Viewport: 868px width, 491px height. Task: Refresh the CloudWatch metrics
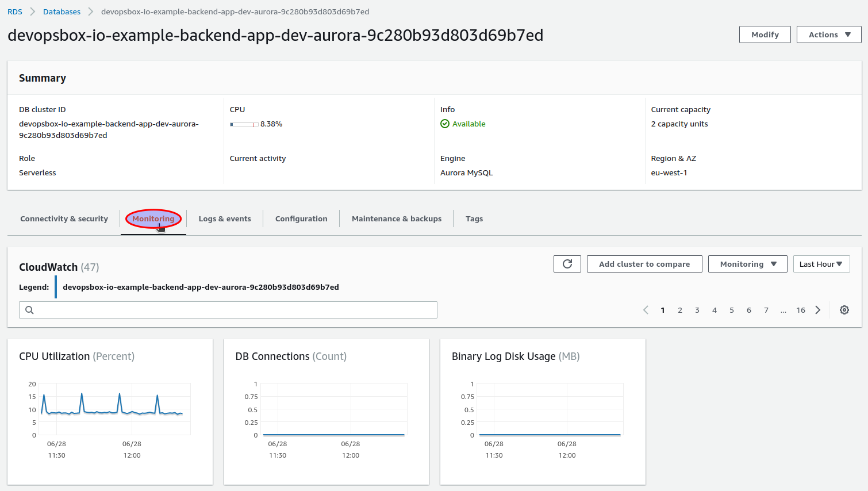tap(567, 264)
